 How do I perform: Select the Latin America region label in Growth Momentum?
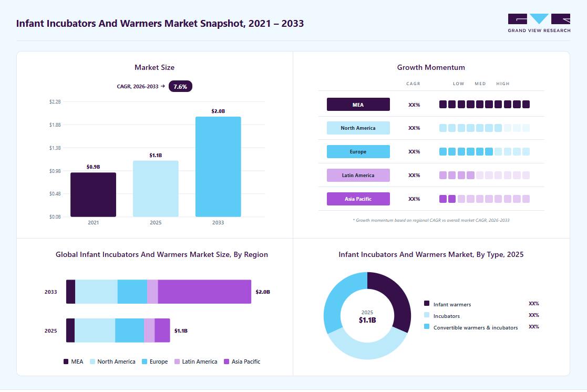[x=358, y=175]
